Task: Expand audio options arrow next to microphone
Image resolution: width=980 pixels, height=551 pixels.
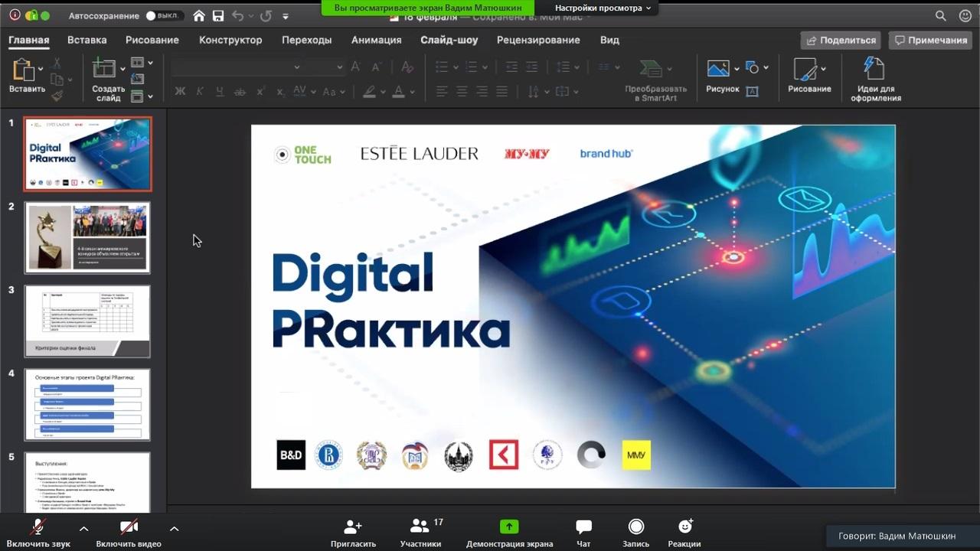Action: pos(83,529)
